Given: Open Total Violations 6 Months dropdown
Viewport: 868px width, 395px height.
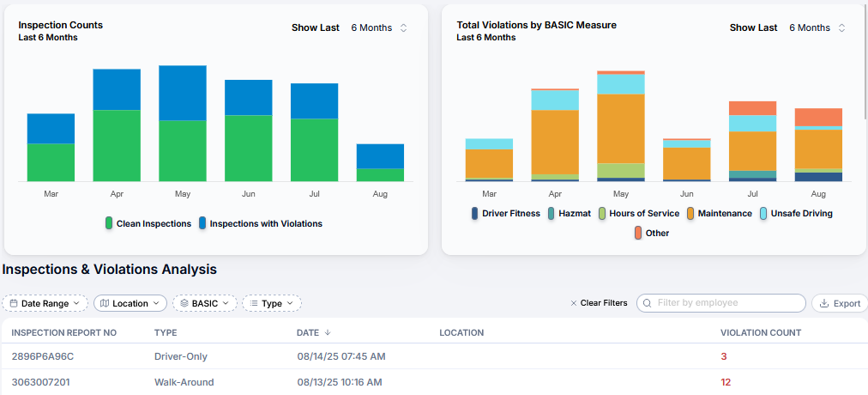Looking at the screenshot, I should click(x=817, y=27).
